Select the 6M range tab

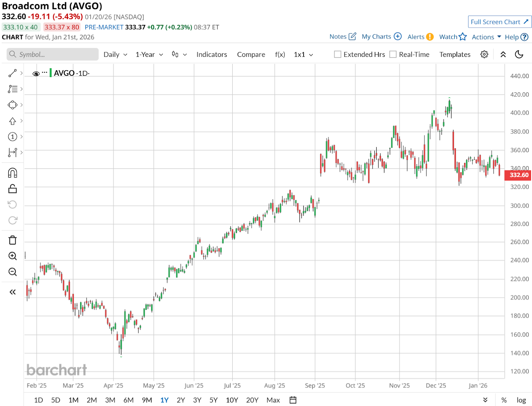128,400
